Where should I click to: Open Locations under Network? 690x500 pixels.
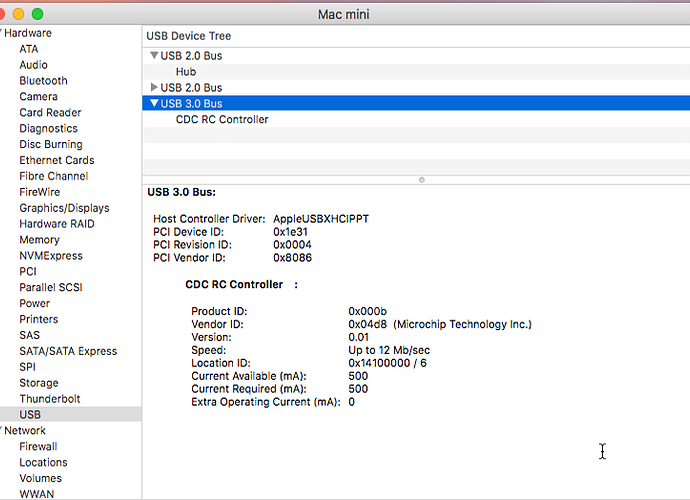click(43, 462)
